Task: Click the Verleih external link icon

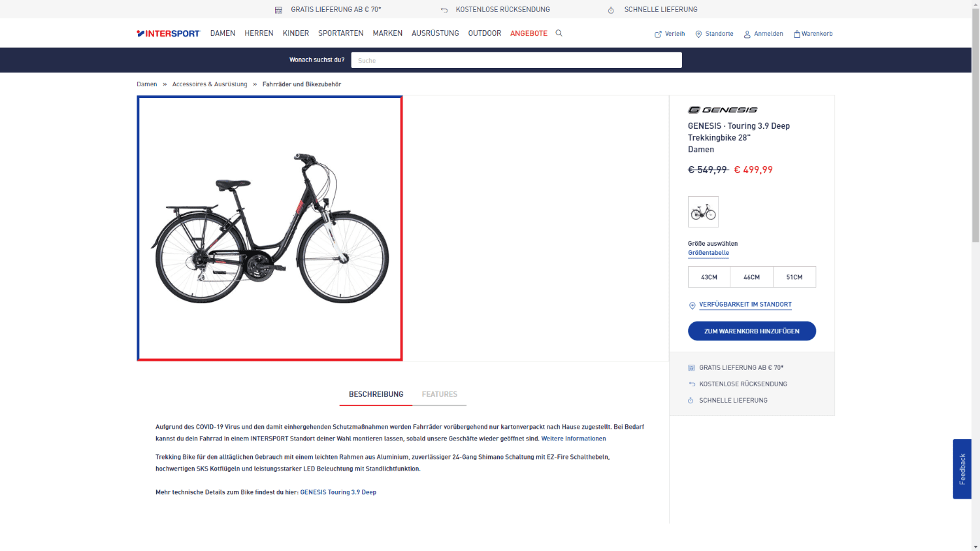Action: pyautogui.click(x=658, y=34)
